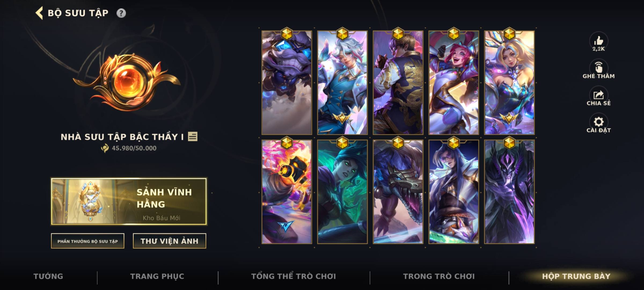Switch to the Tướng tab
The image size is (644, 290).
[48, 276]
